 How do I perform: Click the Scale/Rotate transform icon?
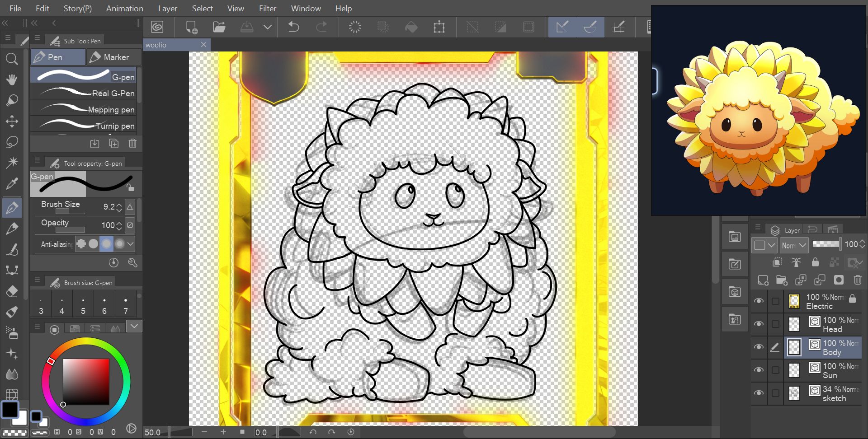tap(439, 27)
